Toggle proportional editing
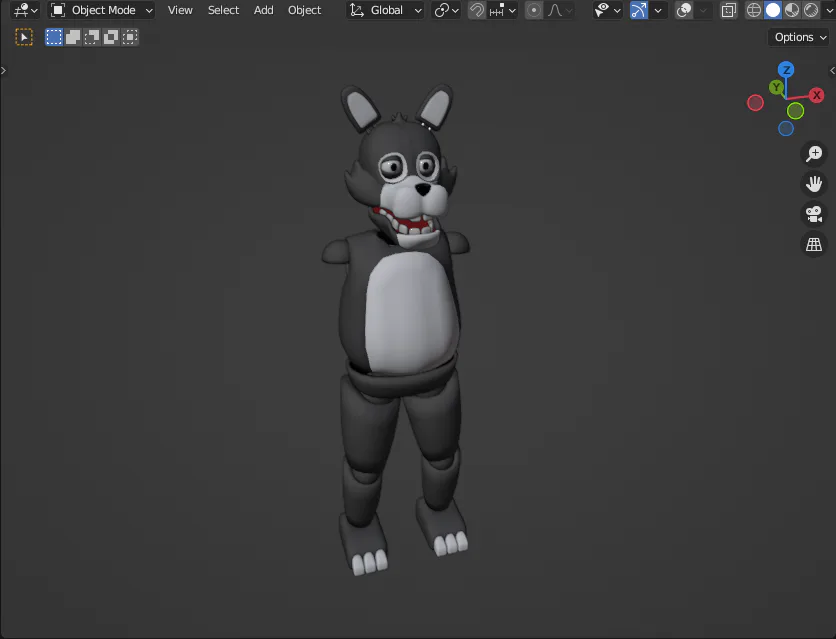The width and height of the screenshot is (836, 639). pyautogui.click(x=533, y=10)
